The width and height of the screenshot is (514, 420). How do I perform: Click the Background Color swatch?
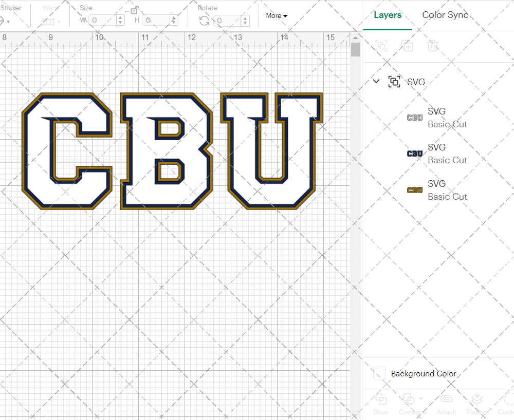[379, 374]
